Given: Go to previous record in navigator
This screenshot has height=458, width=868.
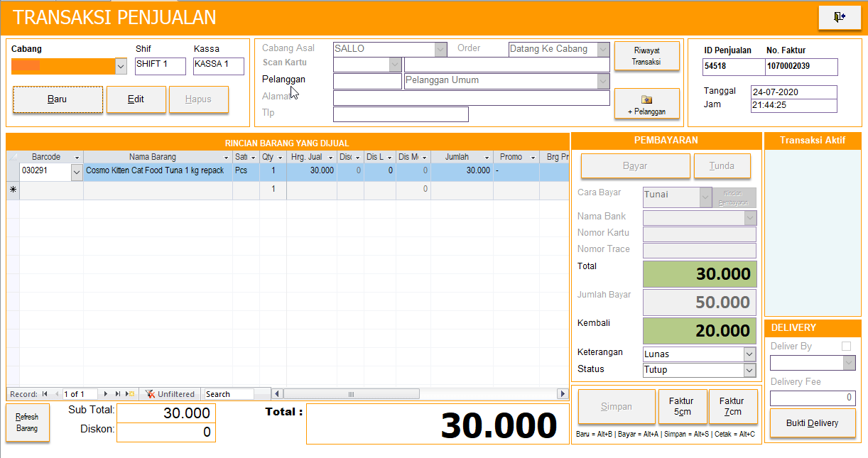Looking at the screenshot, I should 56,394.
